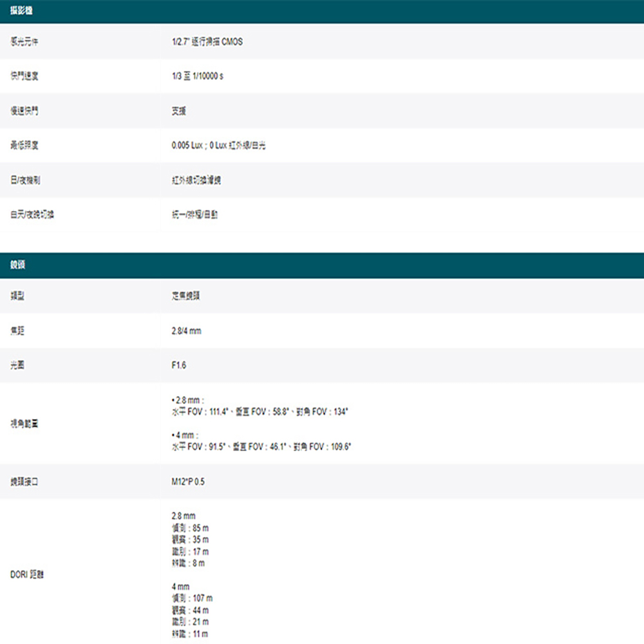Select the 日/夜機制 row label
The image size is (644, 644).
point(25,180)
